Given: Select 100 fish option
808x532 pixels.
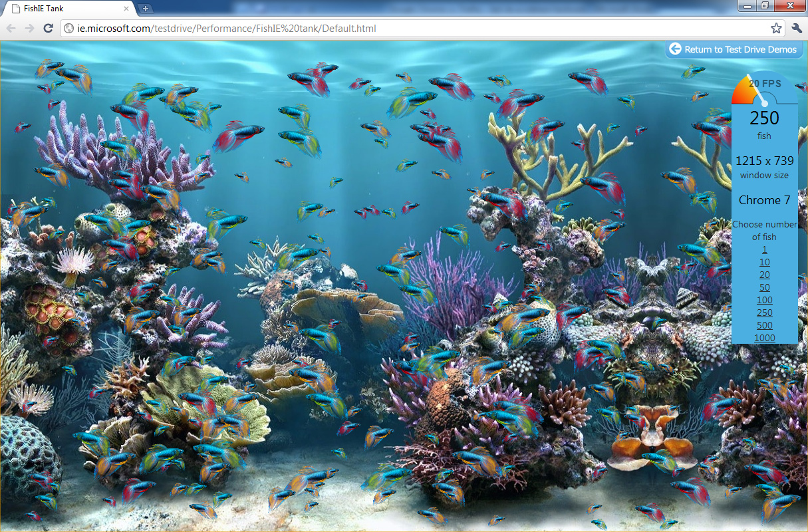Looking at the screenshot, I should click(765, 300).
